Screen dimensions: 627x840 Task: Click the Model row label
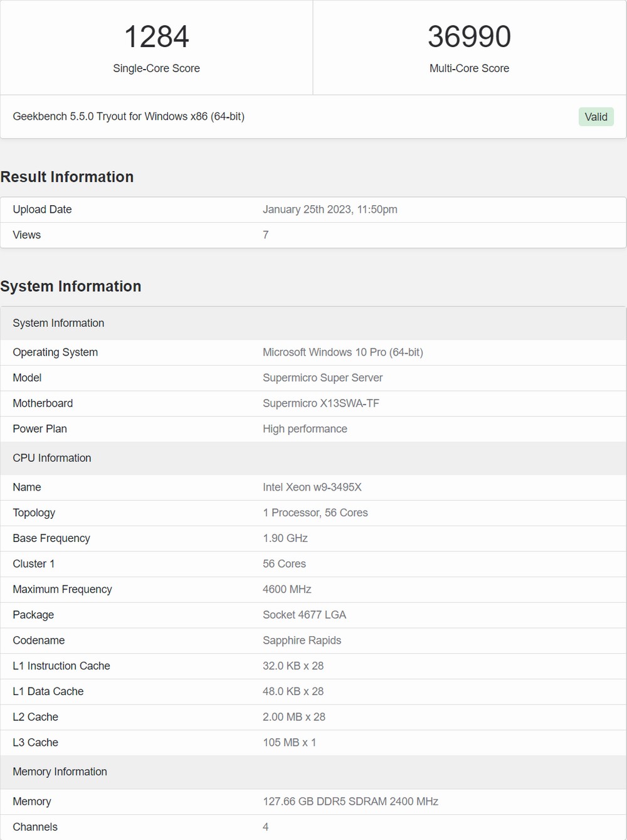tap(27, 378)
